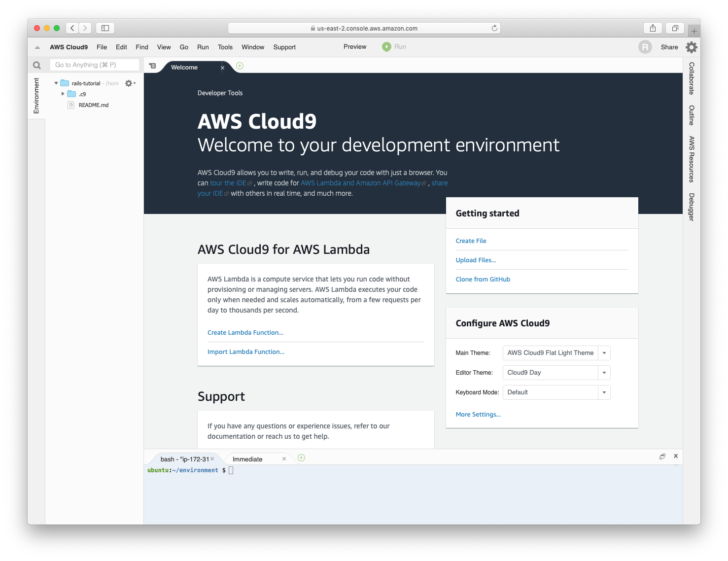The height and width of the screenshot is (561, 728).
Task: Collapse the rails-tutorial folder tree
Action: tap(56, 83)
